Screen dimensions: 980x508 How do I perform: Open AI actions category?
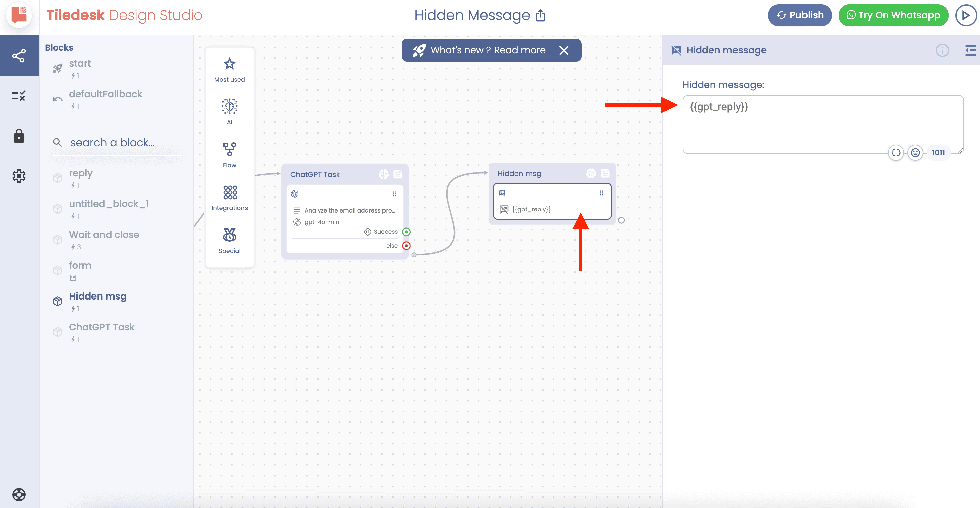tap(229, 112)
